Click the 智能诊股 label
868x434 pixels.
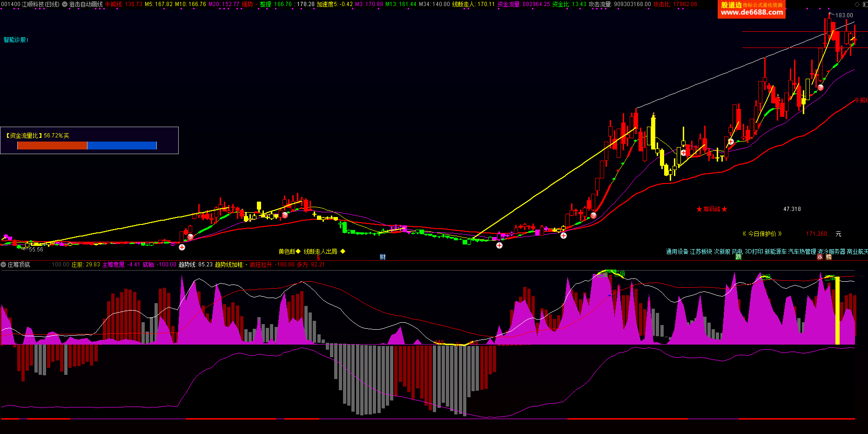(16, 40)
